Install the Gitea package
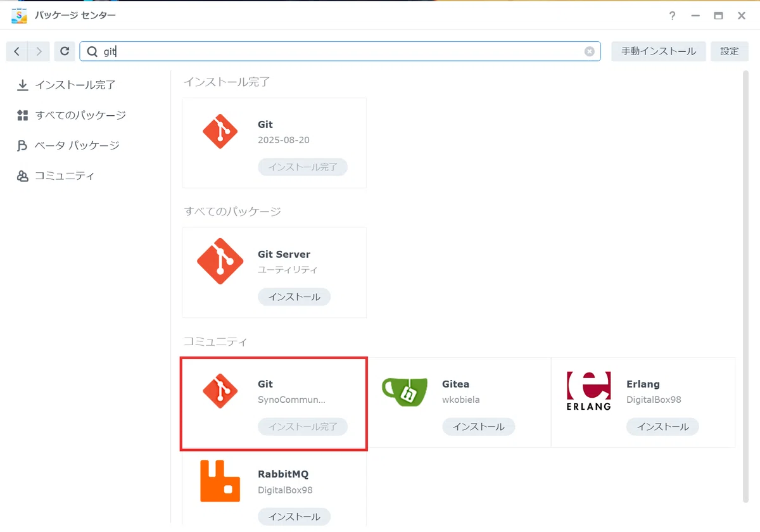 coord(479,426)
